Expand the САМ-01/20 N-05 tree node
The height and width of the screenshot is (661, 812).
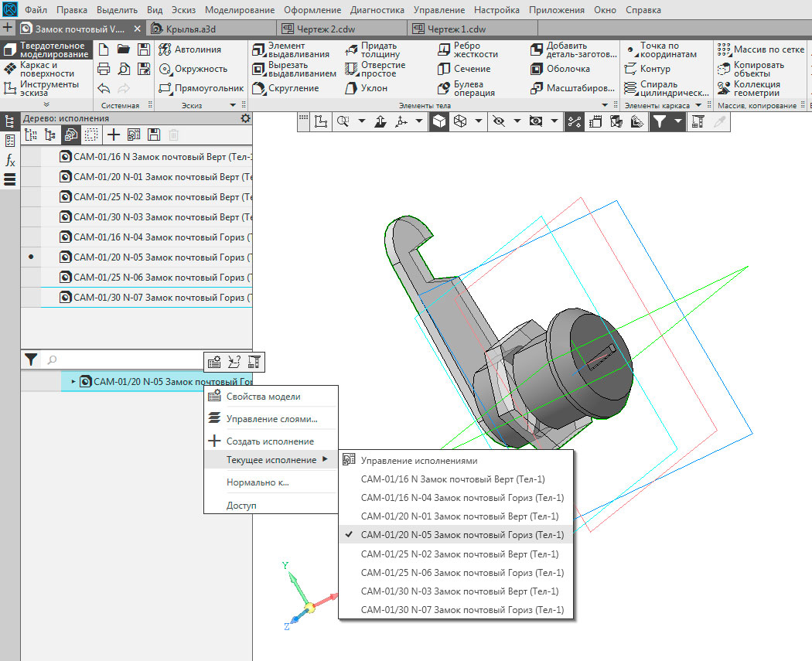click(x=73, y=381)
